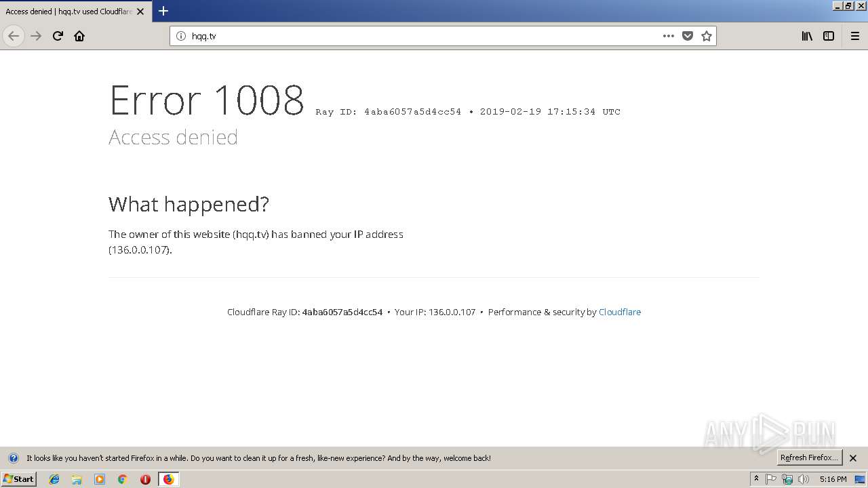Go back with the browser's back arrow
Screen dimensions: 868x488
click(x=14, y=36)
